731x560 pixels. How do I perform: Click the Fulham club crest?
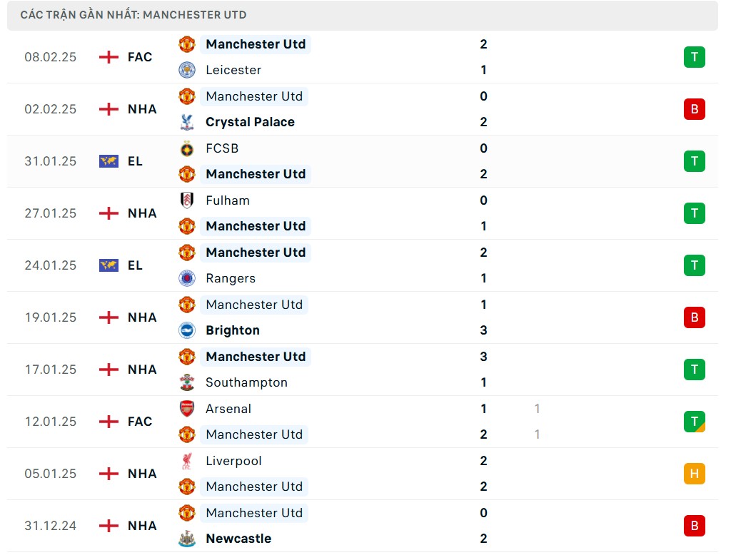[x=187, y=200]
